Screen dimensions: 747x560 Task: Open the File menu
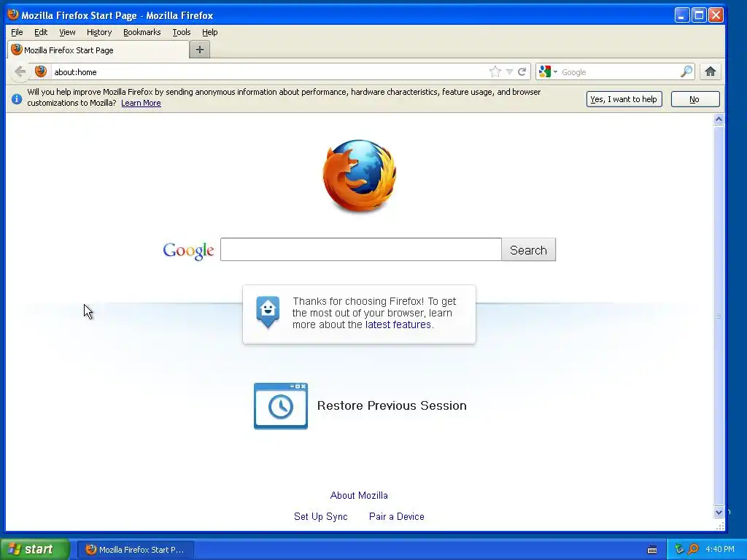[17, 32]
